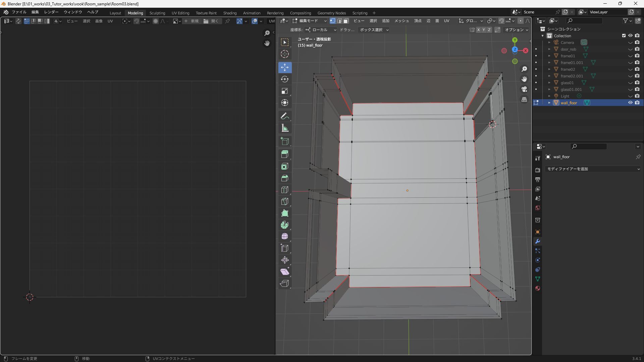Viewport: 644px width, 362px height.
Task: Open the ローカル transform orientation dropdown
Action: pyautogui.click(x=320, y=29)
